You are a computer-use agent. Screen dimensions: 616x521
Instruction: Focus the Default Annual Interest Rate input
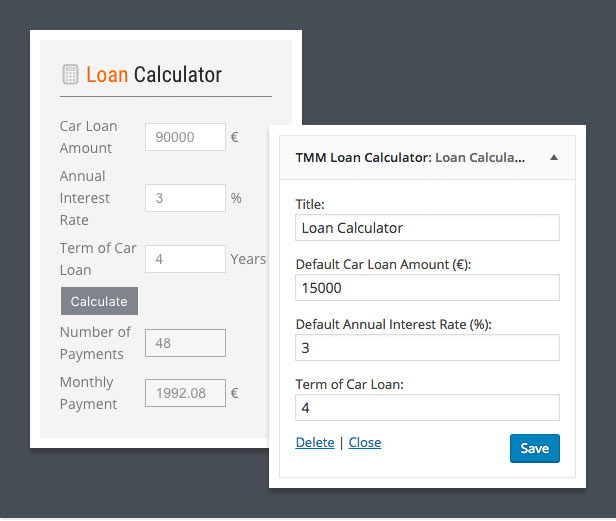tap(427, 348)
